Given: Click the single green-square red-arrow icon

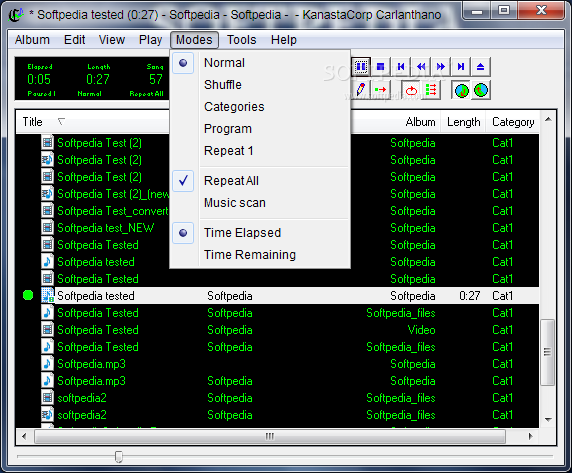Looking at the screenshot, I should click(380, 90).
